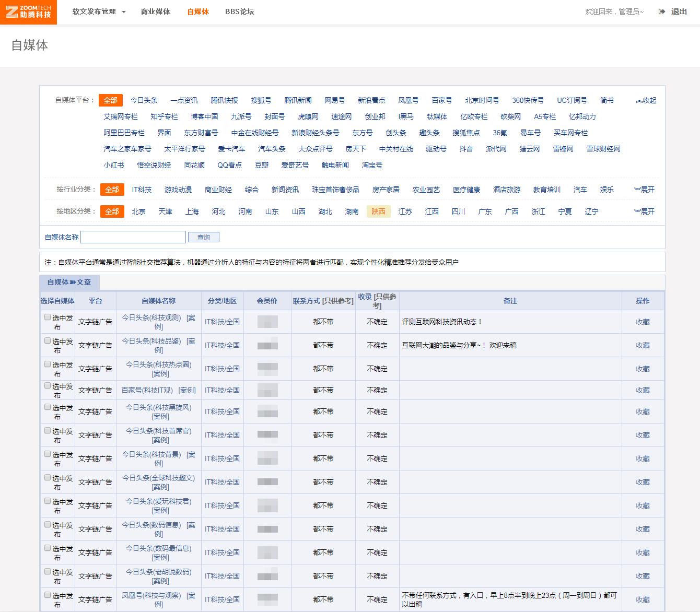
Task: Select checkbox for 百家号(科技IT观) row
Action: [x=48, y=385]
